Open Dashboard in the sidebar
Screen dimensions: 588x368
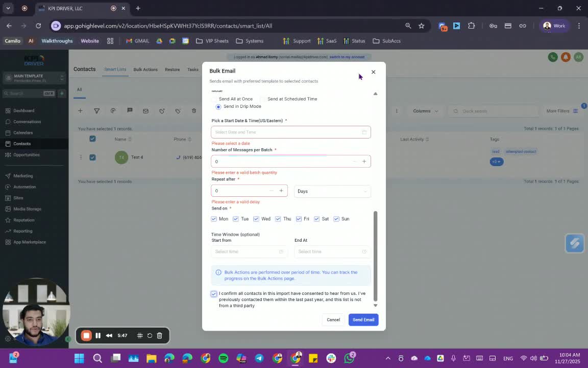[23, 111]
